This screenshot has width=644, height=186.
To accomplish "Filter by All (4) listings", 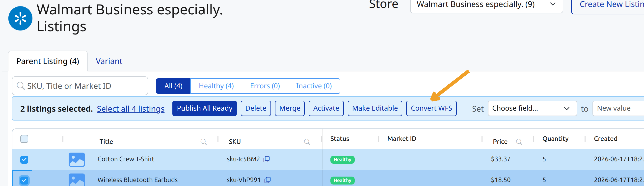I will coord(173,86).
